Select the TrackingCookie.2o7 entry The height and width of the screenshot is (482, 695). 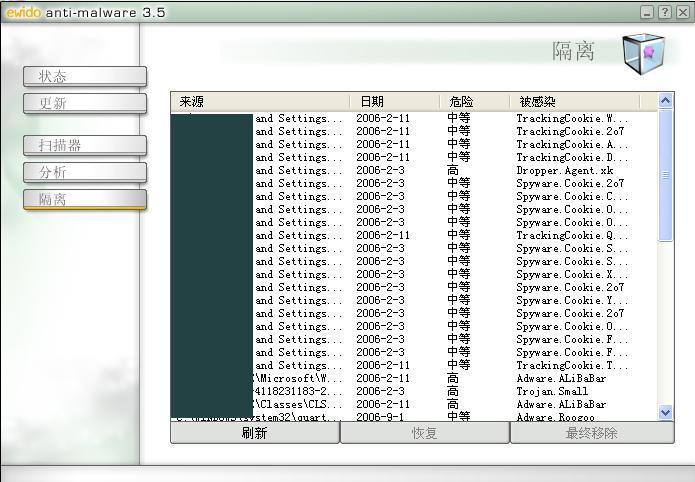[570, 131]
